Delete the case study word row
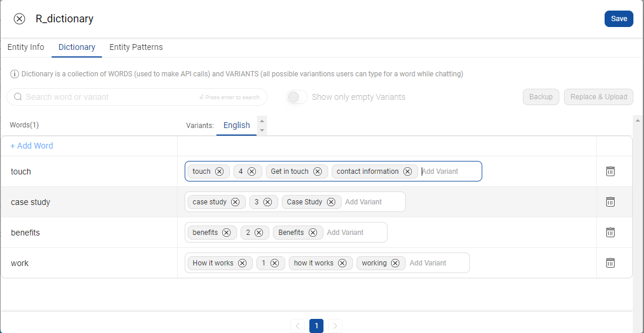 click(x=610, y=202)
